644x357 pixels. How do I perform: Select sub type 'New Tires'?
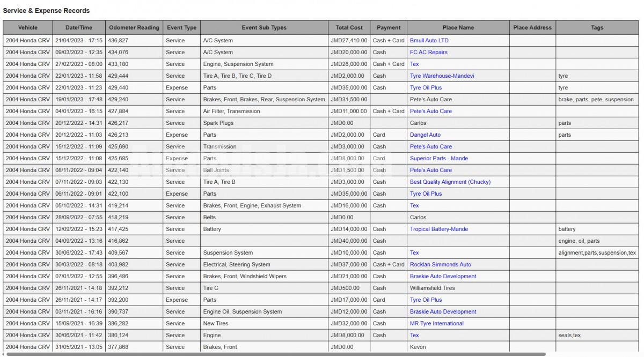(x=216, y=323)
